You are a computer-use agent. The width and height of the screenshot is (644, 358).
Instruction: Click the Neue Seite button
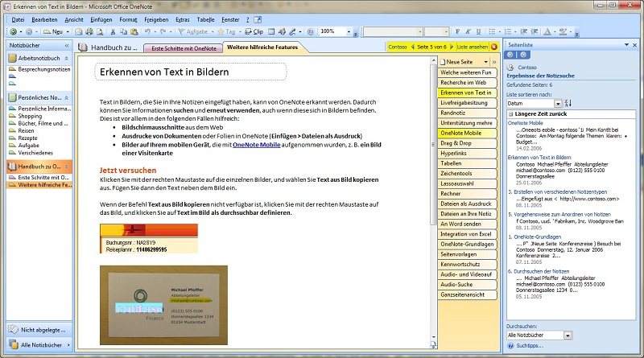click(460, 62)
